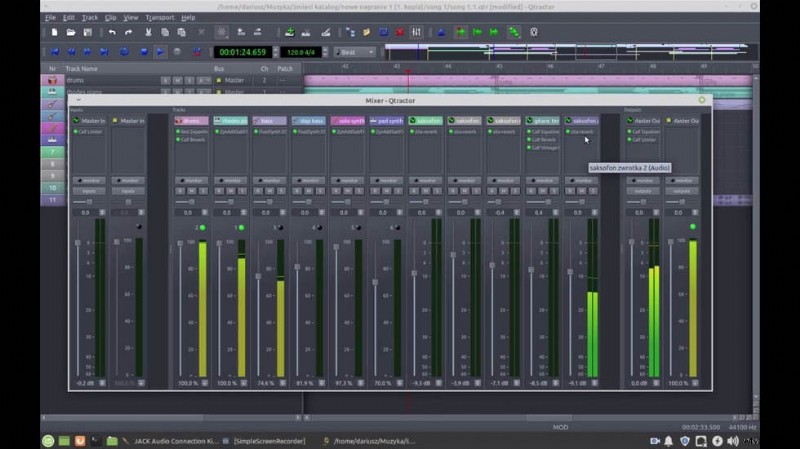Solo the bass strip in mixer
The width and height of the screenshot is (800, 449).
(x=281, y=191)
